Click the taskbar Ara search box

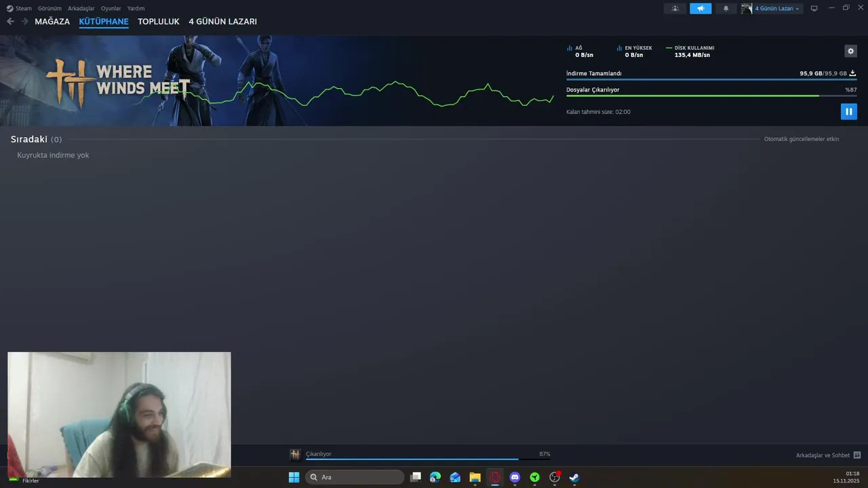click(355, 477)
